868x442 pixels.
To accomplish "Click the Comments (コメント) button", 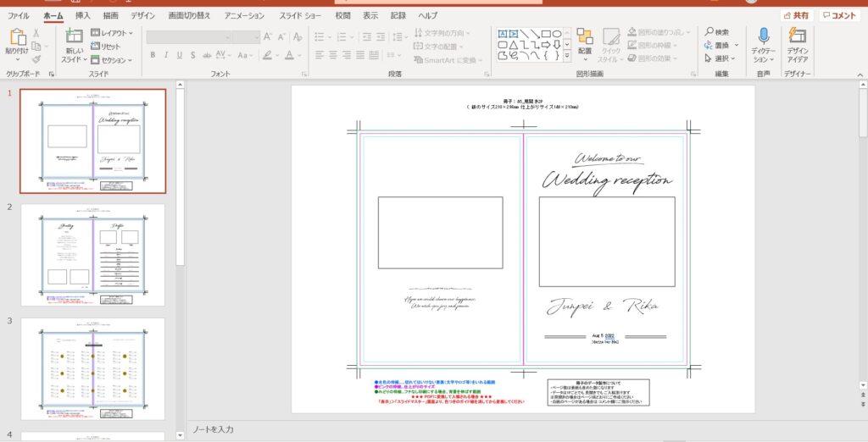I will tap(839, 15).
